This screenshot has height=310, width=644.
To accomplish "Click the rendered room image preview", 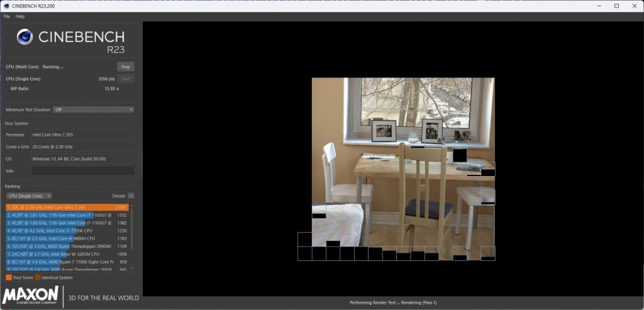I will tap(402, 157).
